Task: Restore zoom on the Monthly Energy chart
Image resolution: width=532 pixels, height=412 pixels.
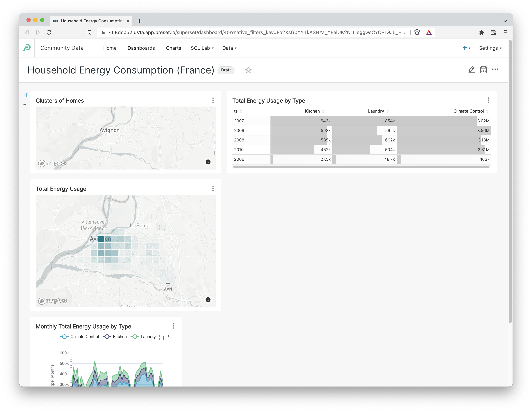Action: [x=170, y=338]
